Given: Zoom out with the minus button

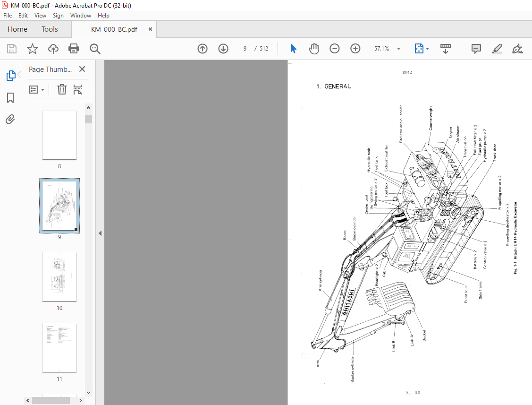Looking at the screenshot, I should point(335,49).
